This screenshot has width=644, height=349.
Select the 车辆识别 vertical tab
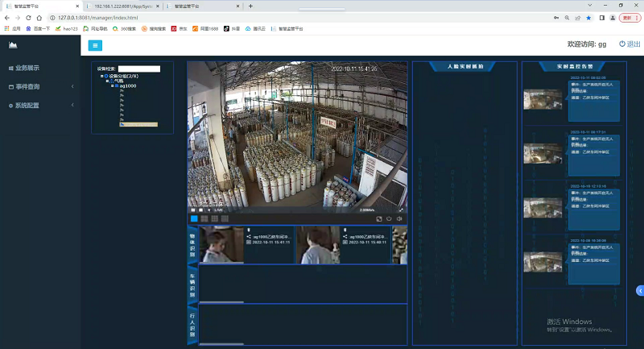pyautogui.click(x=192, y=284)
